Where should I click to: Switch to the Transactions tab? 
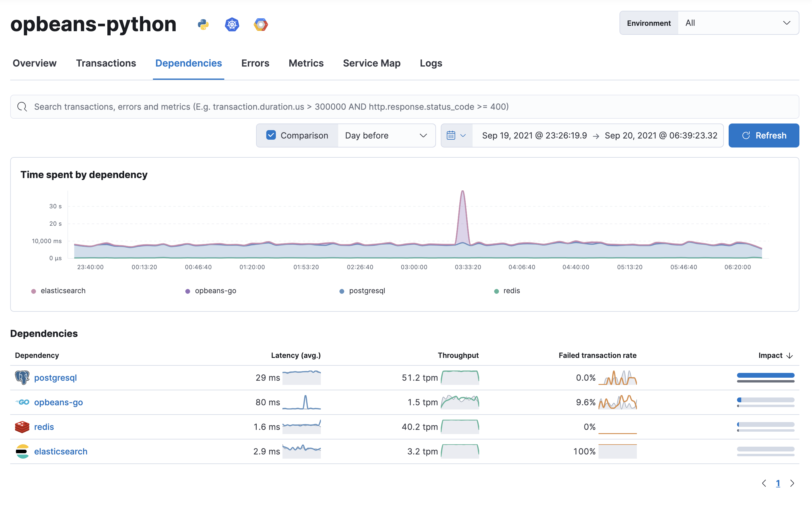point(106,63)
